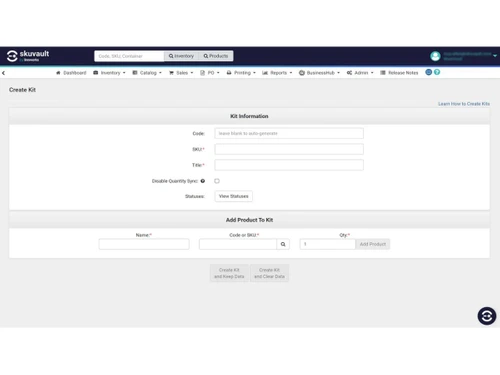
Task: Open Learn How to Create Kits link
Action: 464,104
